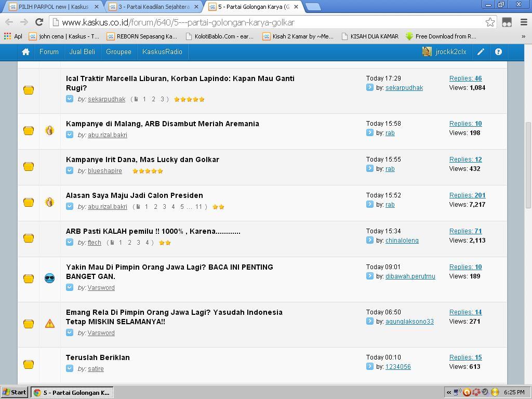Image resolution: width=532 pixels, height=399 pixels.
Task: Click the Kaskus home icon
Action: (x=25, y=52)
